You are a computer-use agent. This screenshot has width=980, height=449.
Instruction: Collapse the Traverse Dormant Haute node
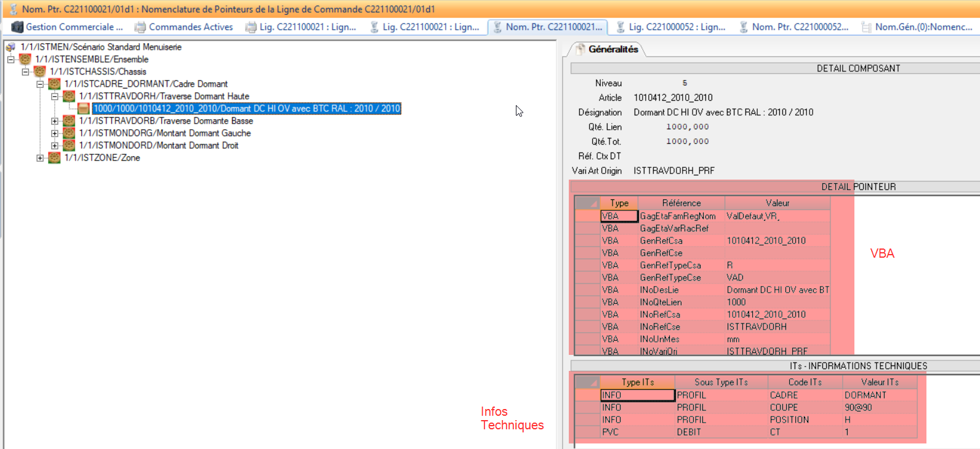tap(55, 97)
